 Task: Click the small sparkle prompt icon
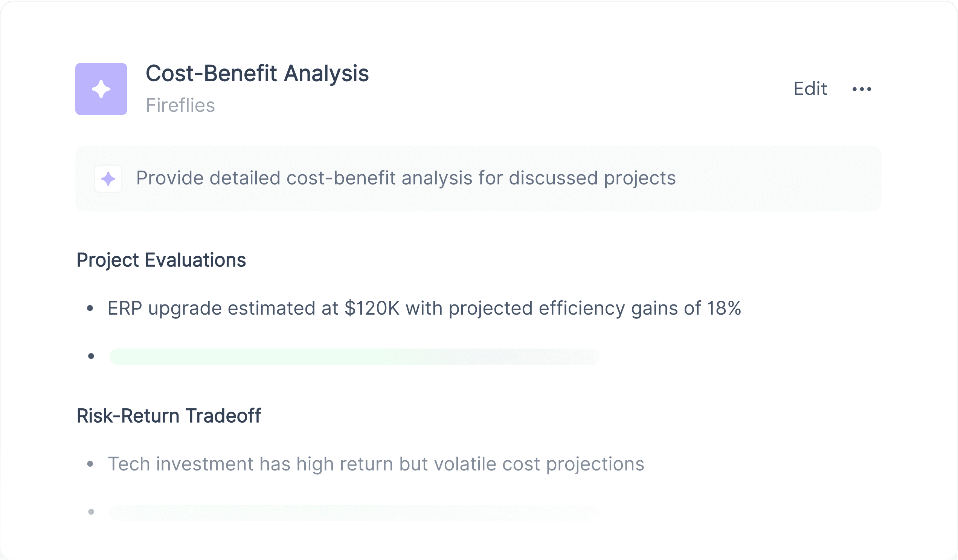(x=108, y=178)
